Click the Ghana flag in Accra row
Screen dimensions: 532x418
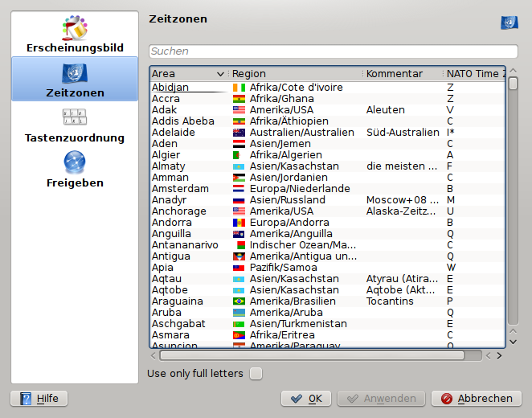click(239, 99)
